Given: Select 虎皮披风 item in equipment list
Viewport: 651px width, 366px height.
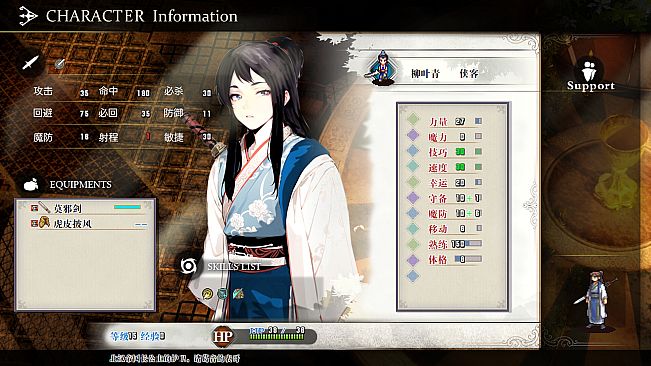Looking at the screenshot, I should click(x=88, y=224).
